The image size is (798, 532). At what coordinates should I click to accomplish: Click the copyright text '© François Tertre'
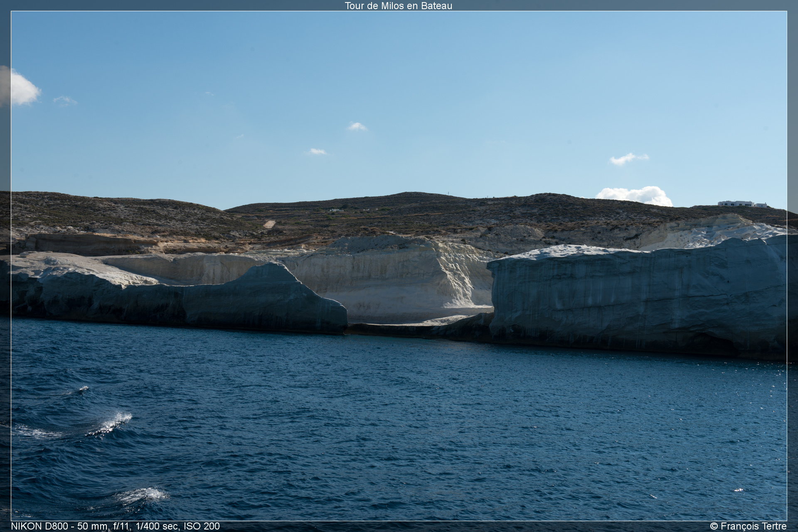click(x=748, y=526)
